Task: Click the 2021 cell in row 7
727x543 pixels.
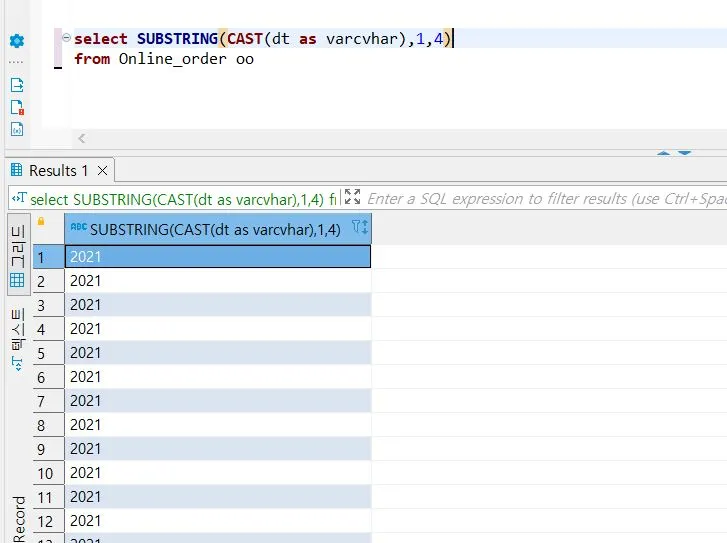Action: (x=218, y=401)
